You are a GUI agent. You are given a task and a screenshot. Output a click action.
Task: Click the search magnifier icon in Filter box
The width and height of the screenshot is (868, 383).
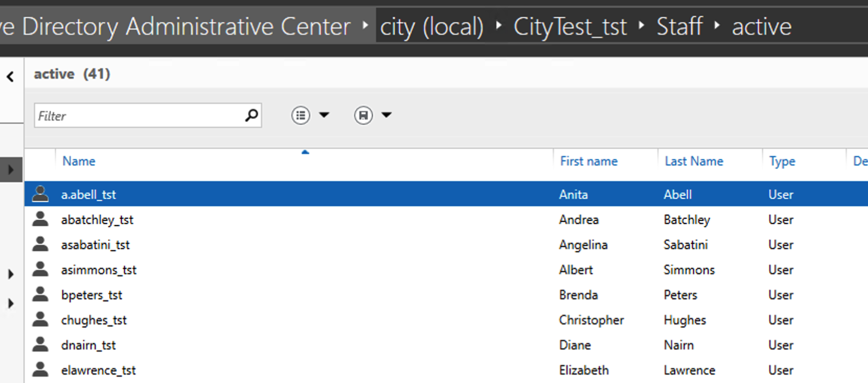[251, 115]
